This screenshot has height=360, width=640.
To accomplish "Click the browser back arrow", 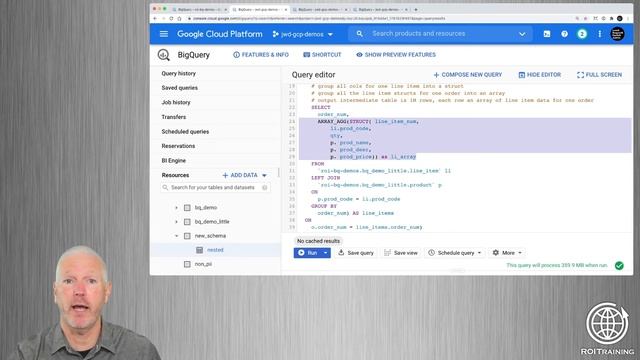I will [x=155, y=18].
